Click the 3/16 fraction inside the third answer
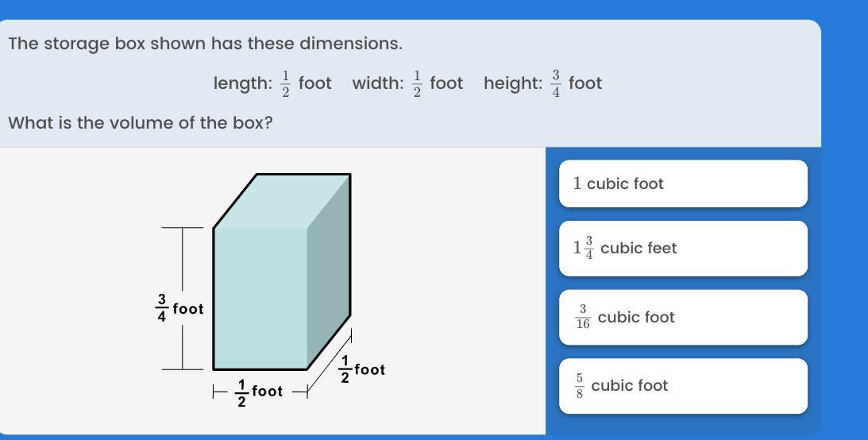The width and height of the screenshot is (868, 440). [583, 317]
